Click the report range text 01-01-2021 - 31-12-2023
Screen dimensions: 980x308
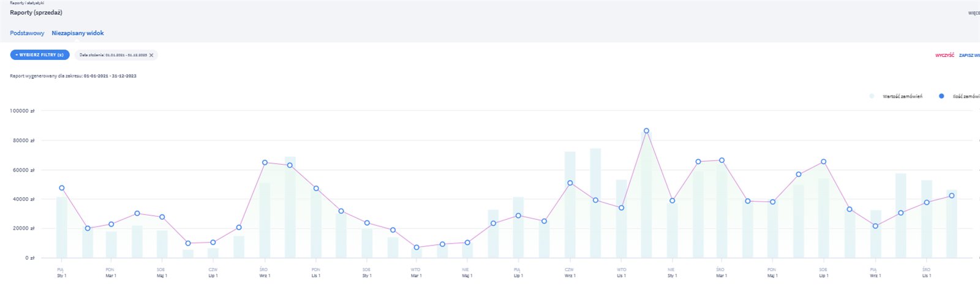point(110,76)
